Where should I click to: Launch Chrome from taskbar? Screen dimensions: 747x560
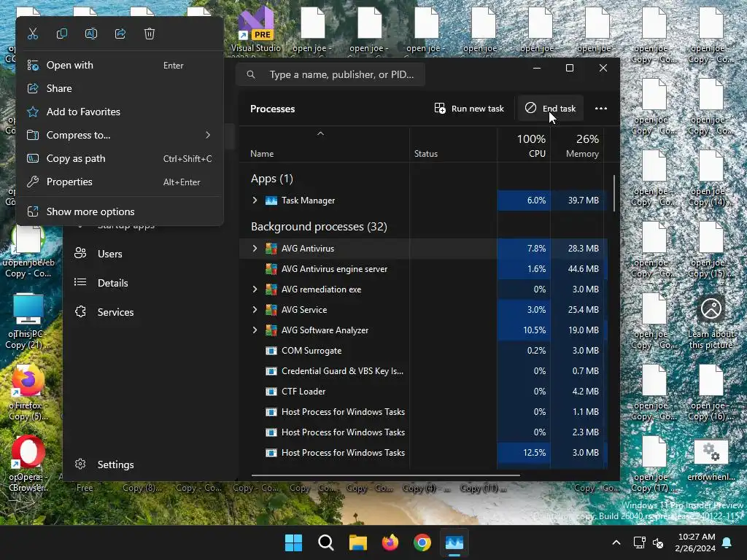[x=422, y=542]
